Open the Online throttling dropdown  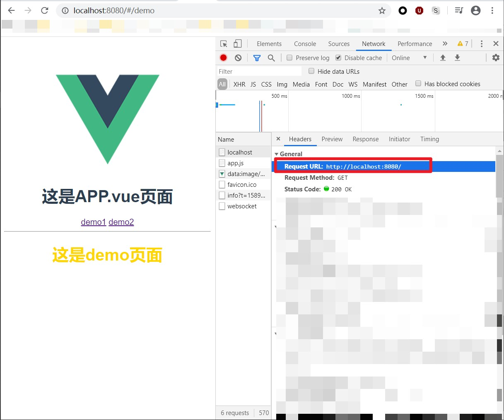(x=409, y=58)
